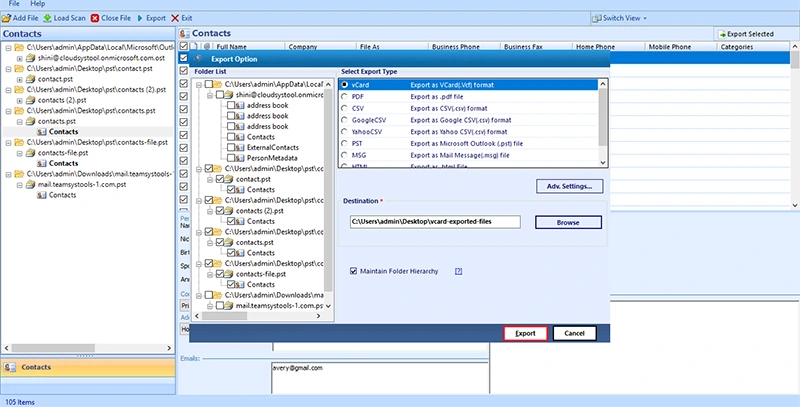This screenshot has width=800, height=407.
Task: Select the PST export type radio button
Action: pos(345,143)
